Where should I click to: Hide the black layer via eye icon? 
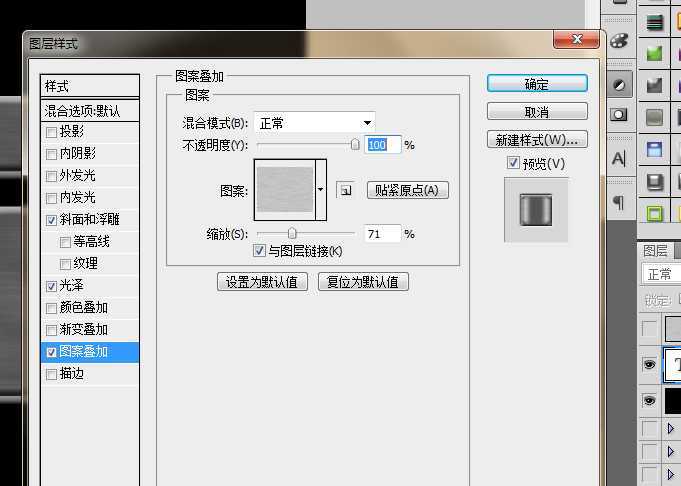pos(649,400)
